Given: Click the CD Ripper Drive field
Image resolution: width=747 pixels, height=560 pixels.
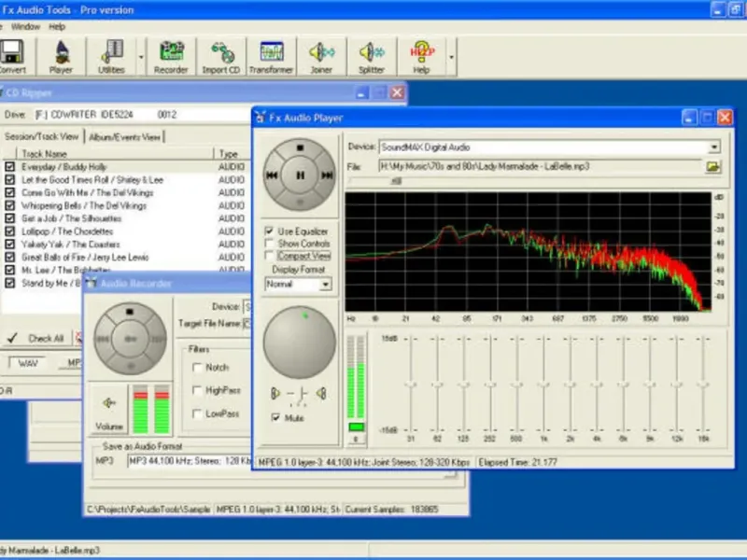Looking at the screenshot, I should [x=142, y=115].
